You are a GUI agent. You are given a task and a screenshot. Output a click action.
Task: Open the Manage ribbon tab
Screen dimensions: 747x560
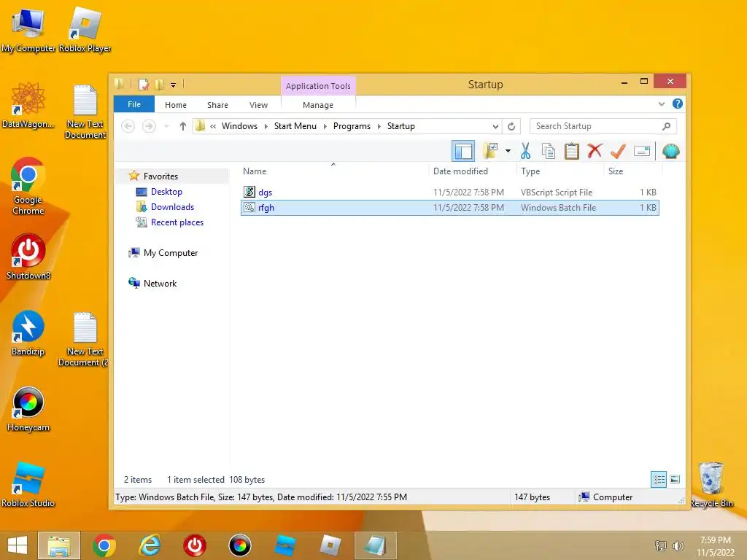pyautogui.click(x=318, y=105)
